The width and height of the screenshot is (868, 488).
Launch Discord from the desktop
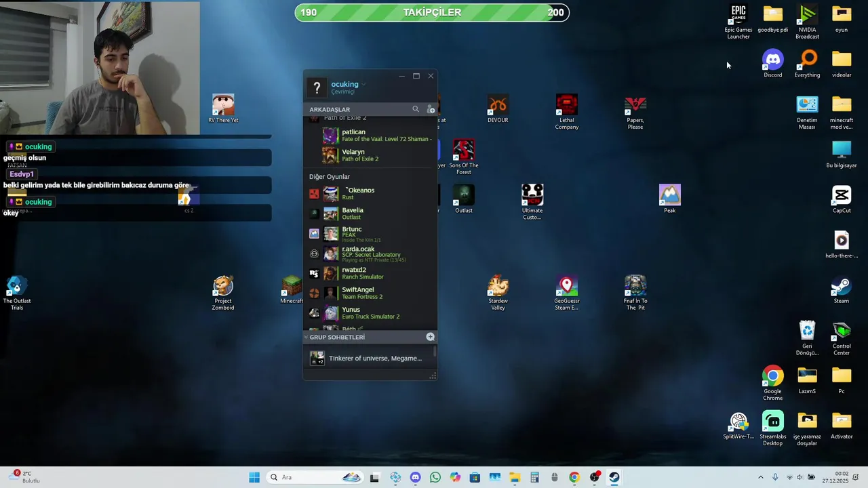773,64
